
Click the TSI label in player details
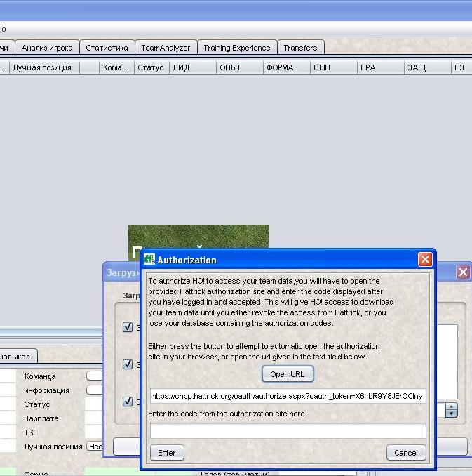(x=29, y=432)
